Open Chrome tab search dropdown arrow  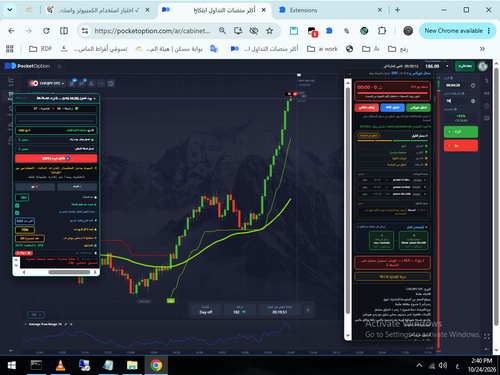click(x=10, y=10)
